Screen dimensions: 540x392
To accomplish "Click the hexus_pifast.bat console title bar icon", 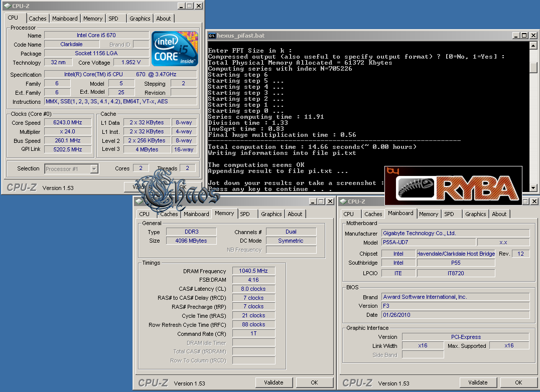I will [x=212, y=36].
